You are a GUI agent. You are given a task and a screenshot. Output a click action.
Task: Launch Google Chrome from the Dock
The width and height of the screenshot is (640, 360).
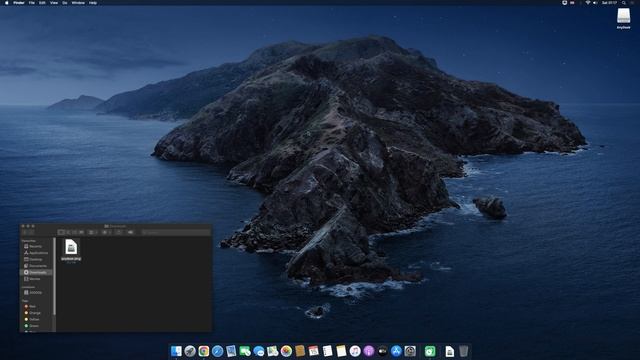[204, 351]
